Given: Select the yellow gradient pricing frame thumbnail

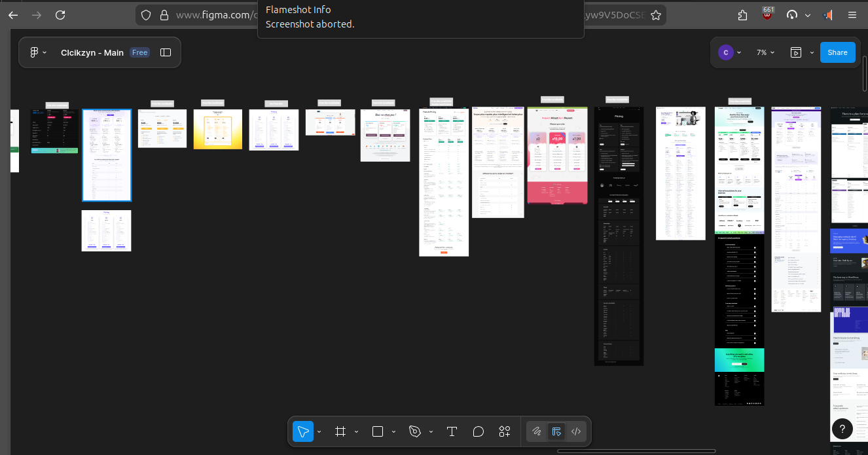Looking at the screenshot, I should 218,129.
